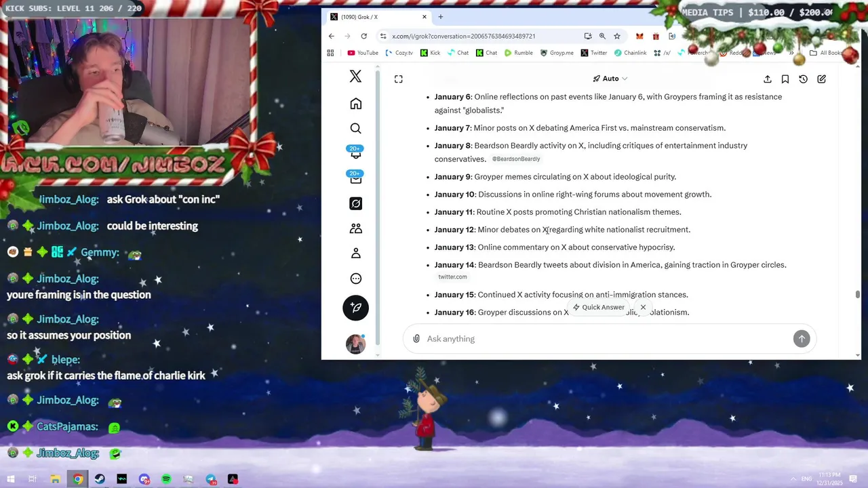Click the Ask anything input field
The image size is (868, 488).
coord(607,339)
